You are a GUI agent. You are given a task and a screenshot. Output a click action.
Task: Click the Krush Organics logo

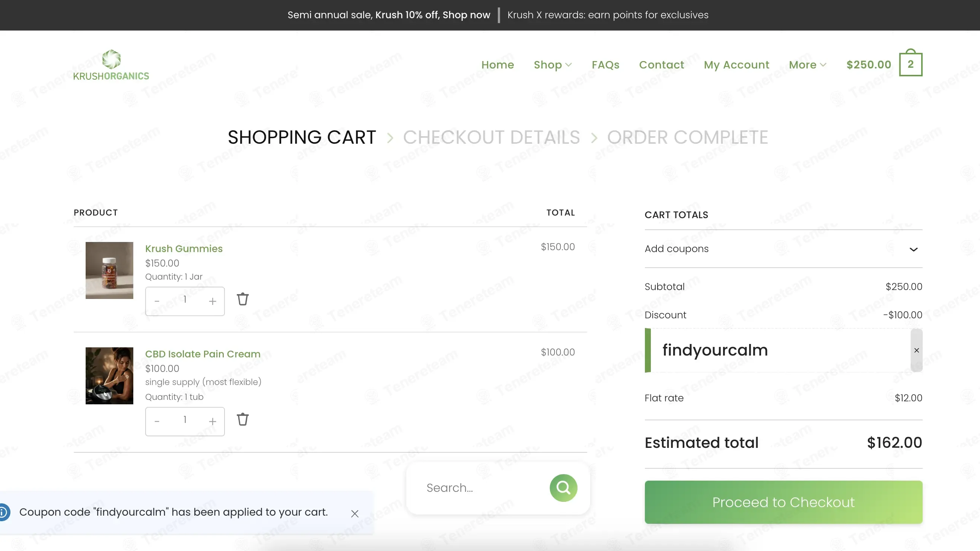pyautogui.click(x=111, y=65)
